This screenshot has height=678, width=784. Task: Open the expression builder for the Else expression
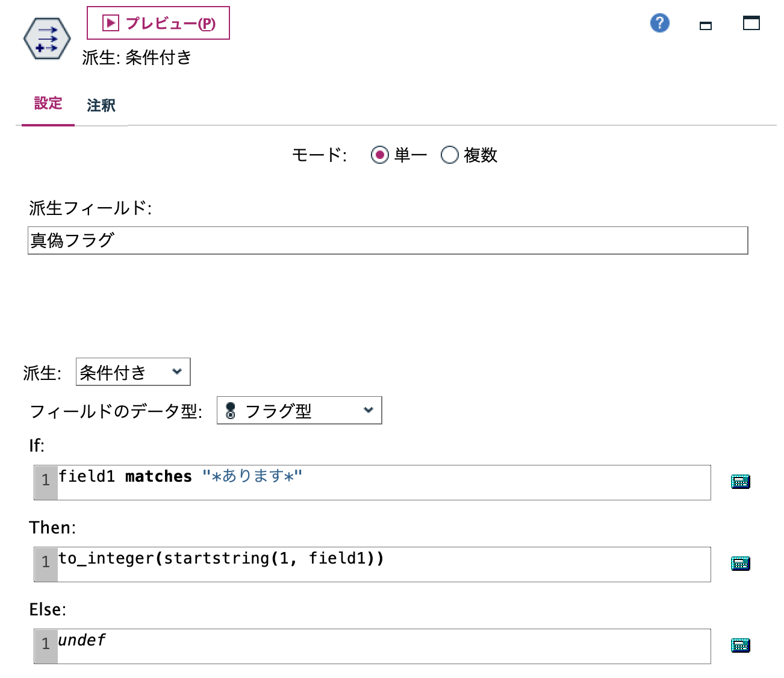point(740,644)
